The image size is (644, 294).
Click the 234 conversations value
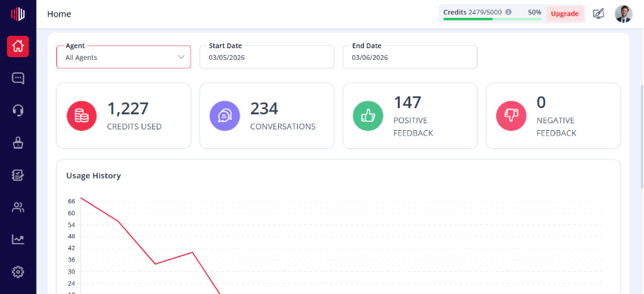click(x=264, y=109)
